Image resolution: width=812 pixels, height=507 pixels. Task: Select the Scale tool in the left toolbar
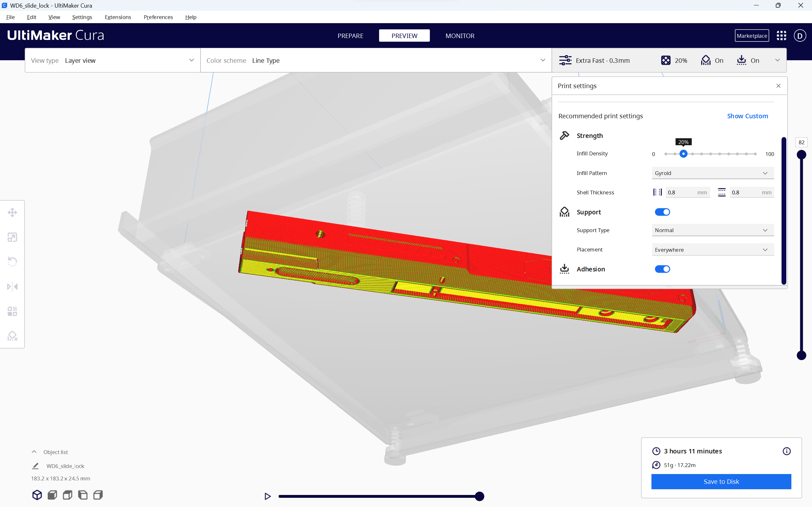point(12,237)
